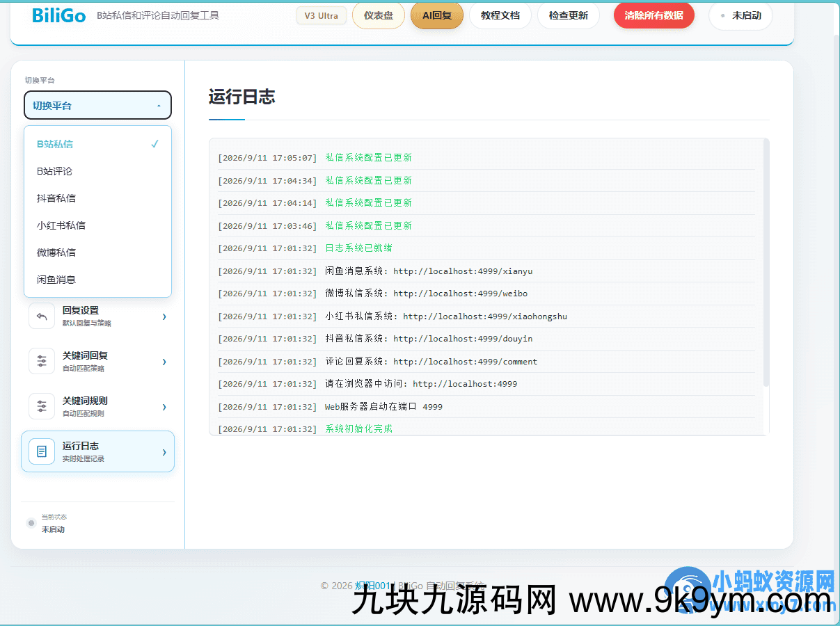Click the 系统初始化完成 log line
The width and height of the screenshot is (840, 626).
486,428
